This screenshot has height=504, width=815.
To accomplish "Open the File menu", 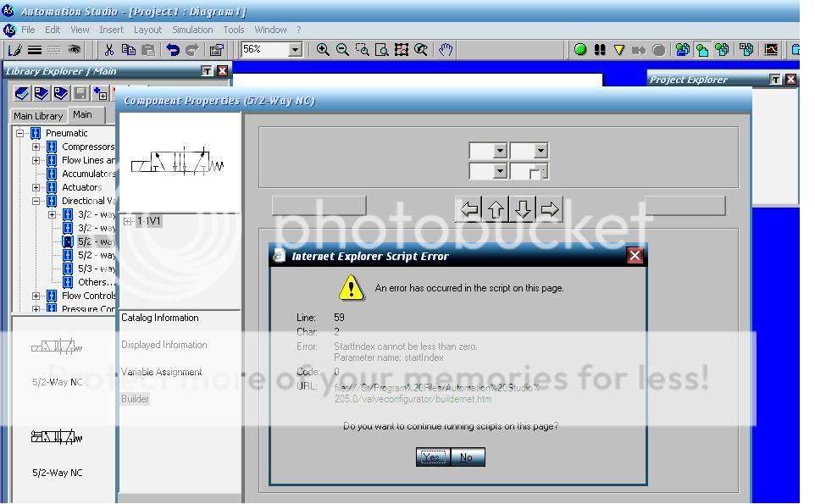I will pyautogui.click(x=28, y=30).
